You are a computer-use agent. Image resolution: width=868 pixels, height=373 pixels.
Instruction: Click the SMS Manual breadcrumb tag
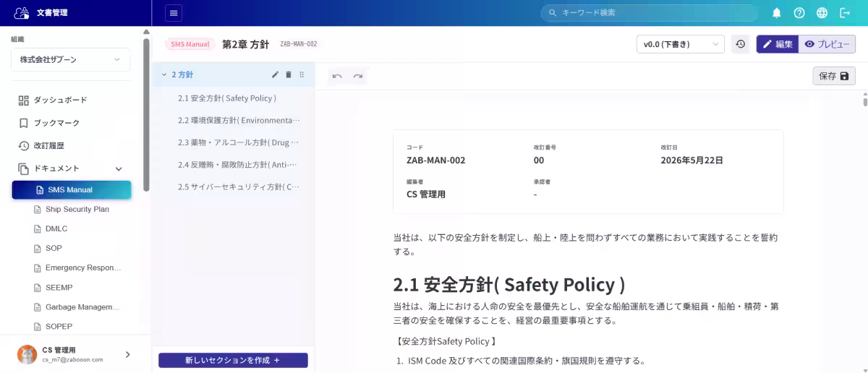190,44
